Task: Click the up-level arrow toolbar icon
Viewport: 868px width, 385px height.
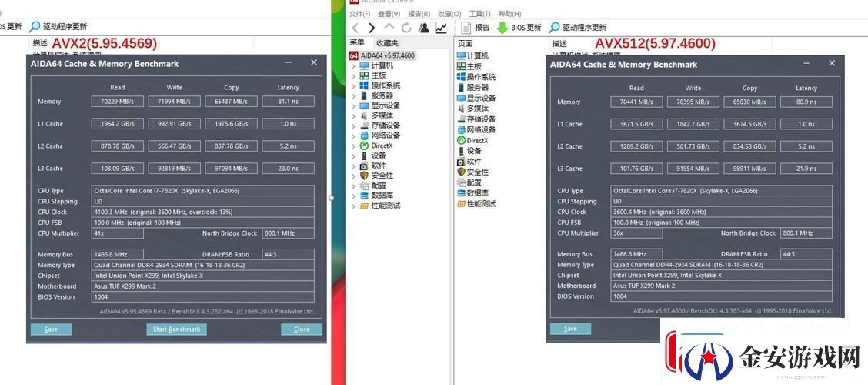Action: click(x=389, y=27)
